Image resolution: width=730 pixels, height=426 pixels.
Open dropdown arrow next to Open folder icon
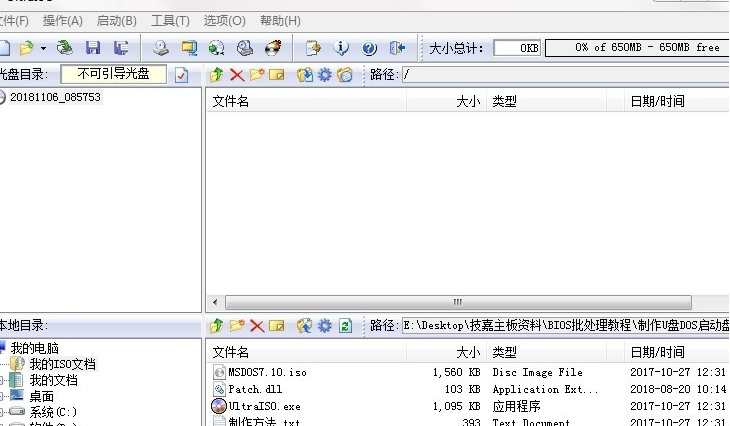click(x=43, y=48)
